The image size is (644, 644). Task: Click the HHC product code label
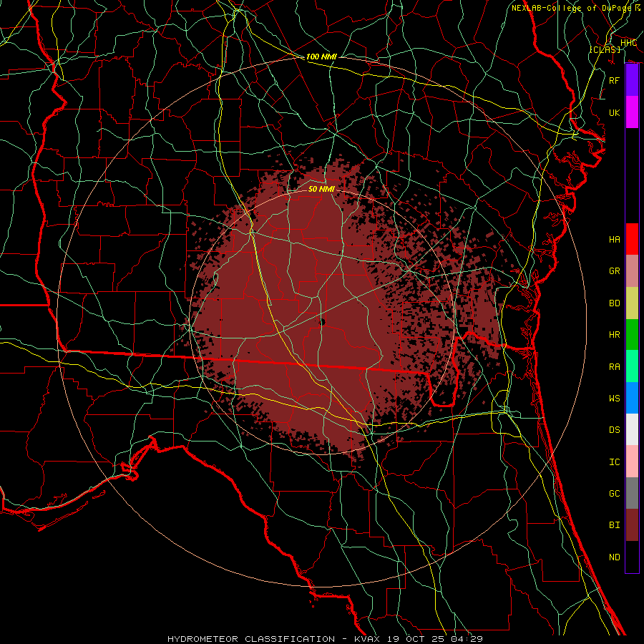(x=628, y=43)
